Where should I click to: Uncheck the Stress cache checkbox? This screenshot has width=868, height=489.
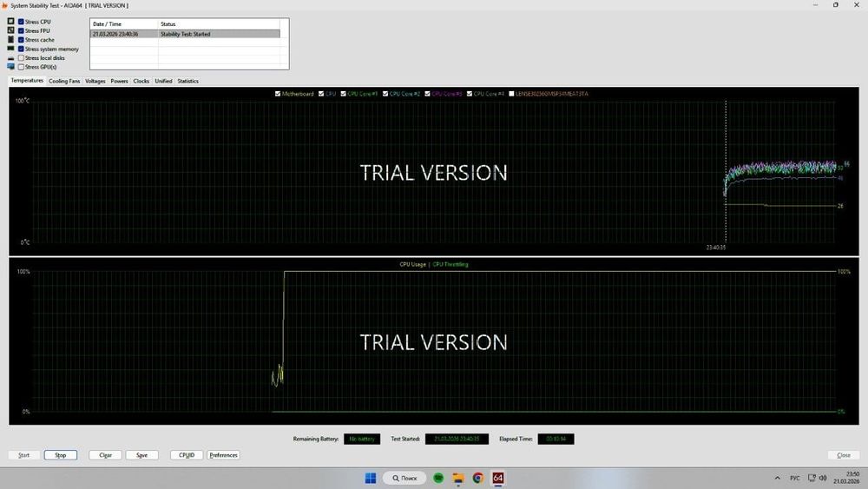pyautogui.click(x=21, y=40)
